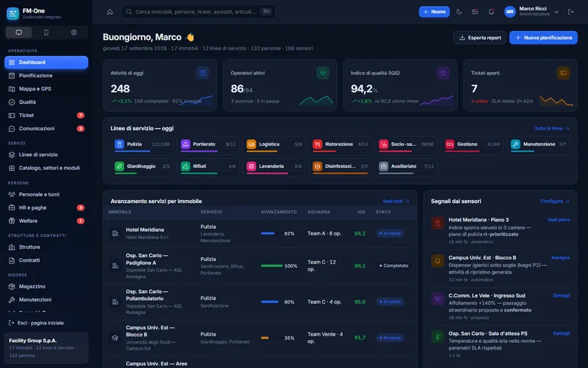The height and width of the screenshot is (368, 588).
Task: Click the Hotel Meridiana sensor alert icon
Action: click(437, 223)
